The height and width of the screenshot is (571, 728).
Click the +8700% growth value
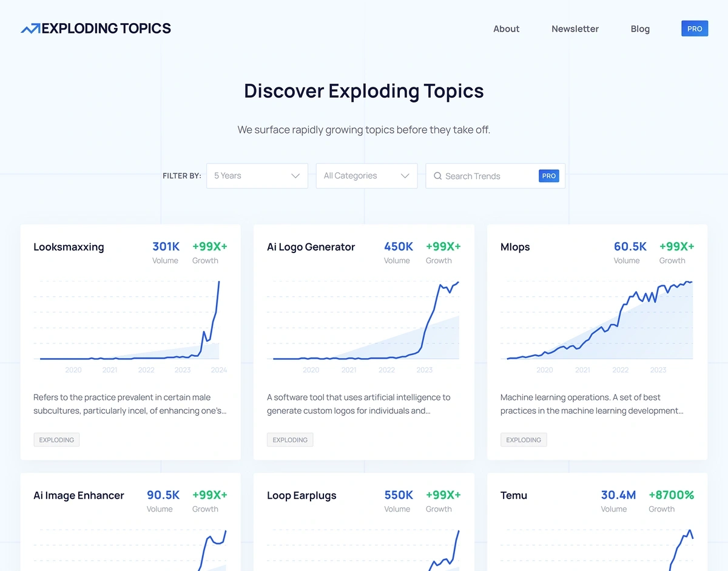pyautogui.click(x=671, y=495)
